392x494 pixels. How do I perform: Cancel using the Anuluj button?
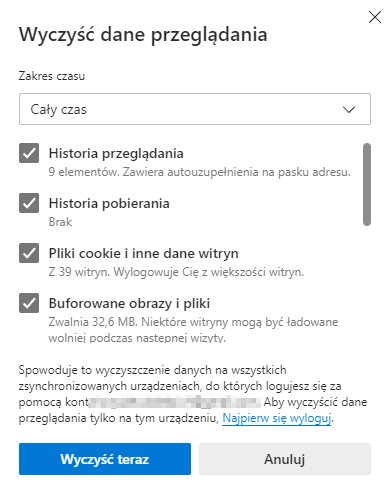285,459
